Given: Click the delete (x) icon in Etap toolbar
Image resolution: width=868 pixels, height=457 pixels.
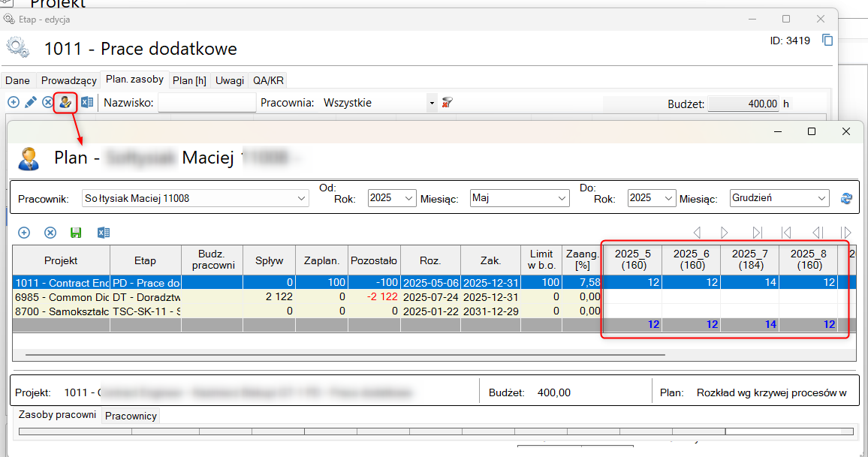Looking at the screenshot, I should 47,102.
